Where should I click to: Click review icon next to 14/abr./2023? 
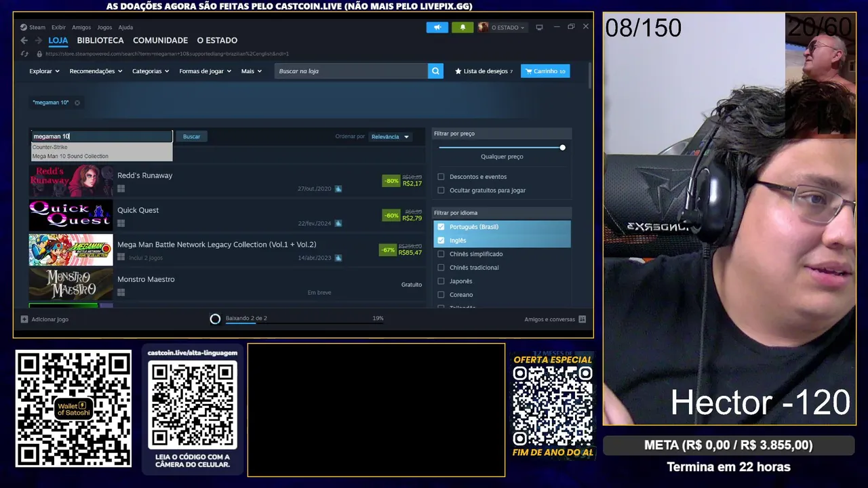pyautogui.click(x=338, y=258)
